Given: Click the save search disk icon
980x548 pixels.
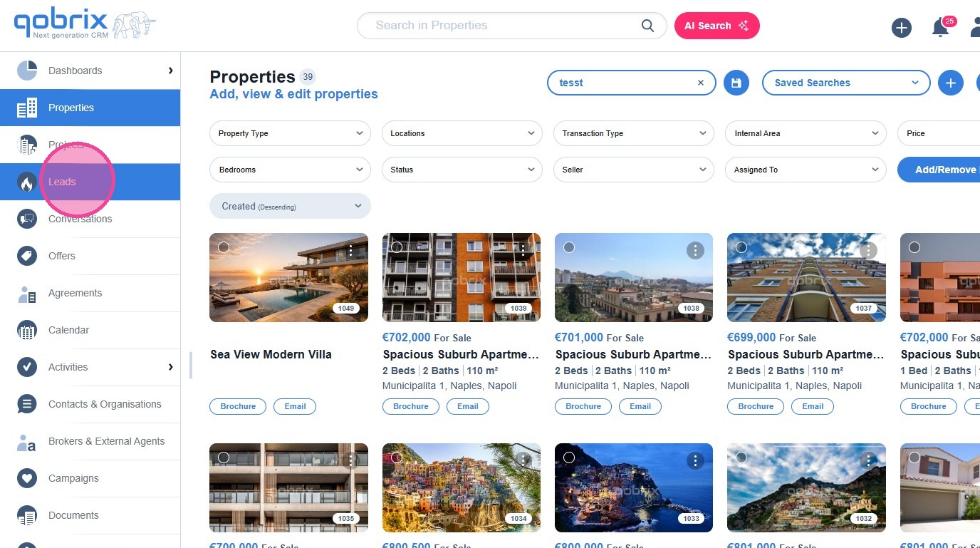Looking at the screenshot, I should (736, 83).
